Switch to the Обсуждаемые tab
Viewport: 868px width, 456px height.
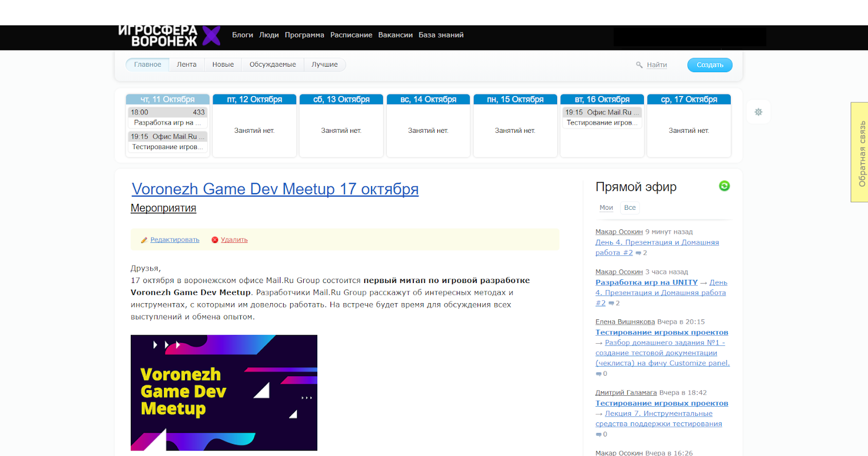point(273,65)
